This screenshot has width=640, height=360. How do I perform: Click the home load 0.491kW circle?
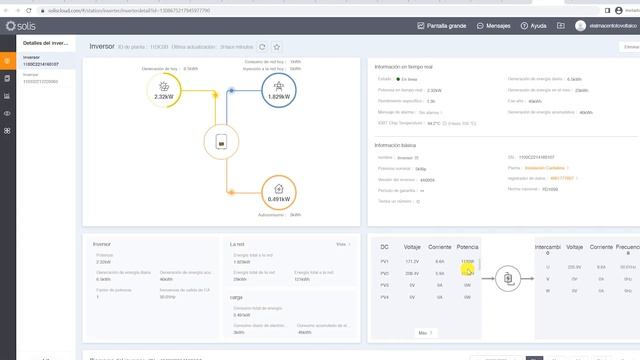point(279,193)
